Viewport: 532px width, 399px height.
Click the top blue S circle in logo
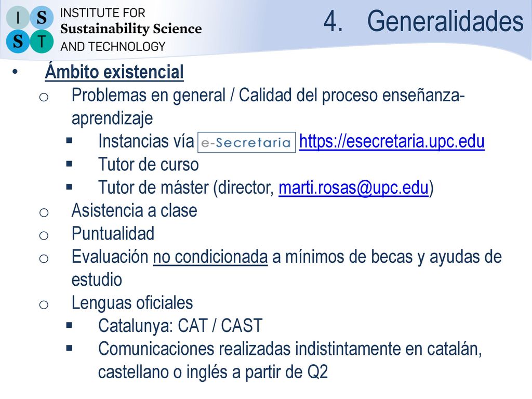[x=42, y=17]
